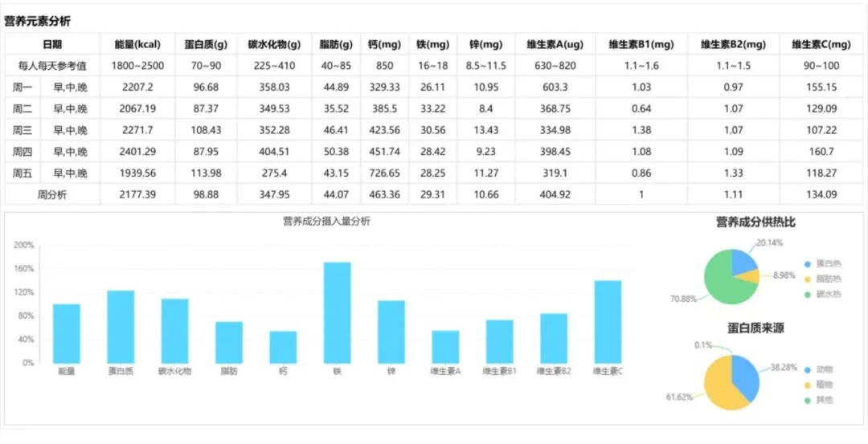Screen dimensions: 868x444
Task: Click Friday's vitamin B2 value 1.33
Action: click(x=734, y=173)
